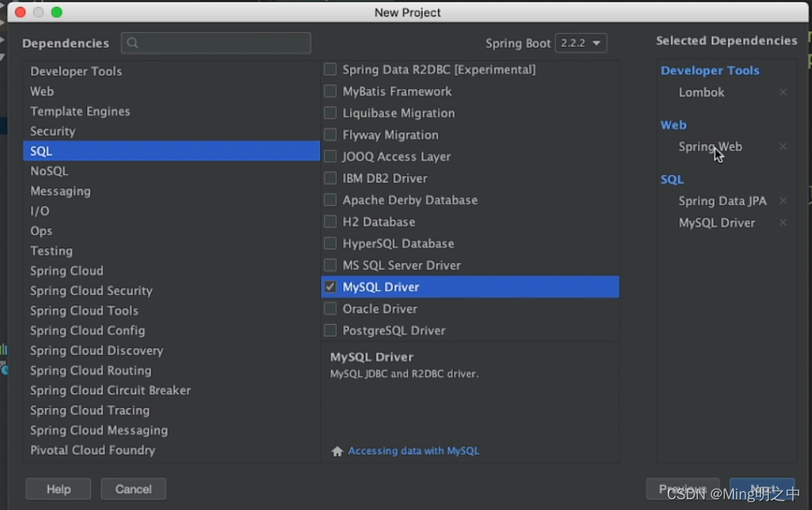Enable Oracle Driver dependency
The image size is (812, 510).
330,309
